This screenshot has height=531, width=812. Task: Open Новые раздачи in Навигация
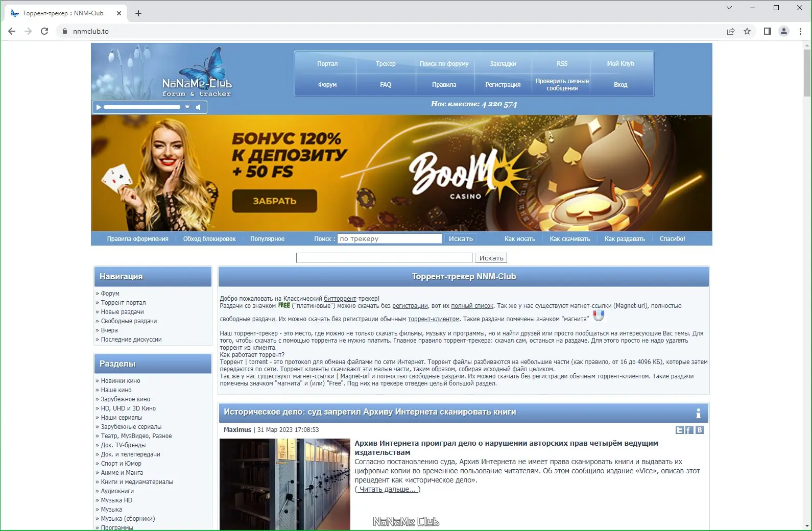tap(122, 312)
